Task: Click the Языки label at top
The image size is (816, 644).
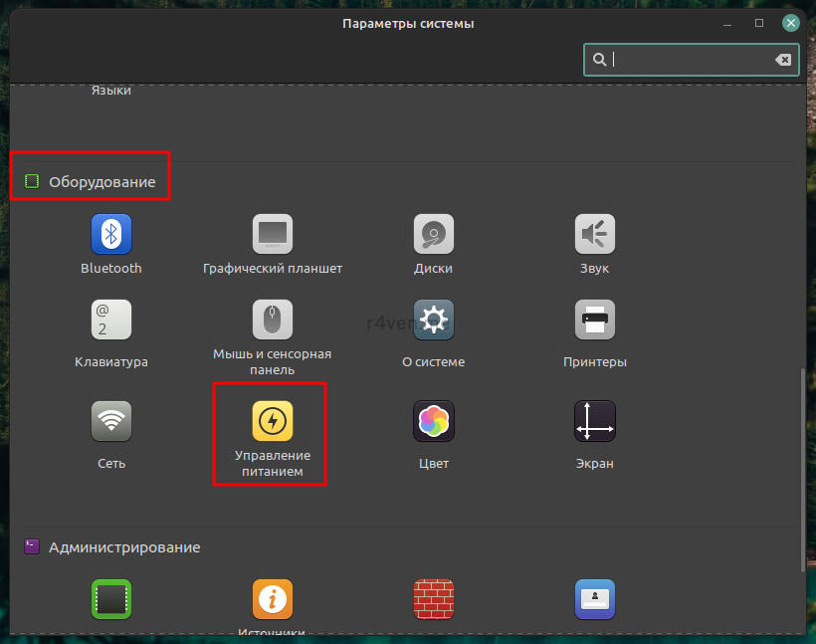Action: coord(111,91)
